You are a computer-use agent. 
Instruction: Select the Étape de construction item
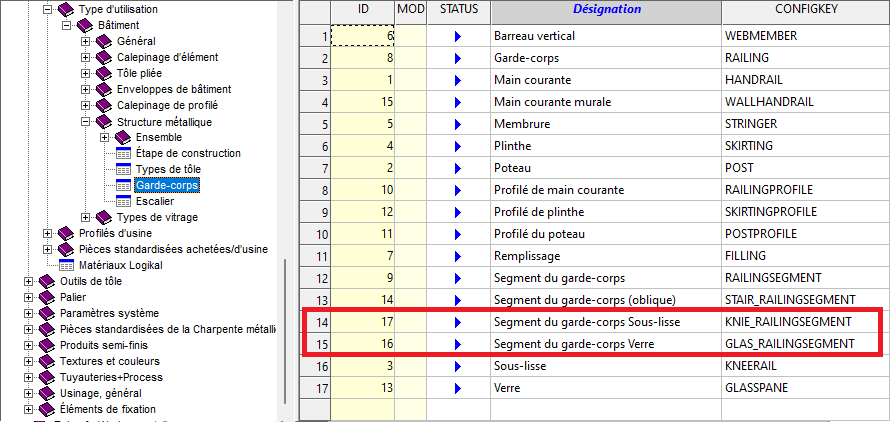(188, 153)
